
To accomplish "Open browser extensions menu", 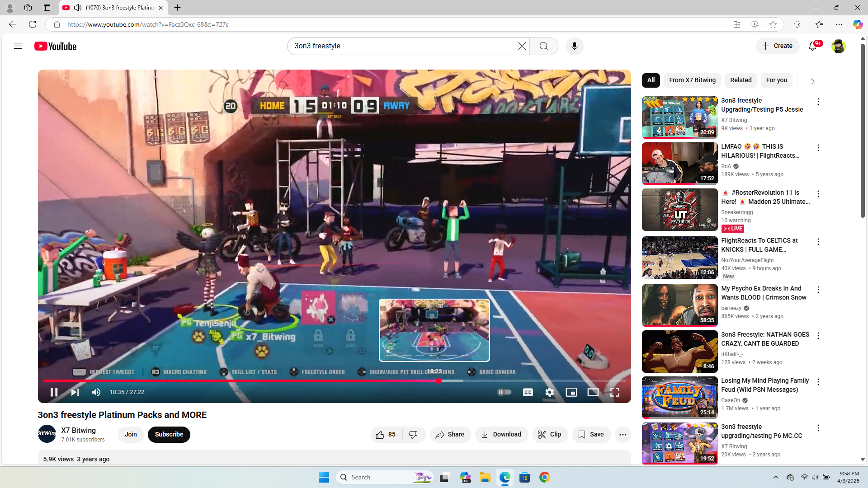I will click(797, 24).
